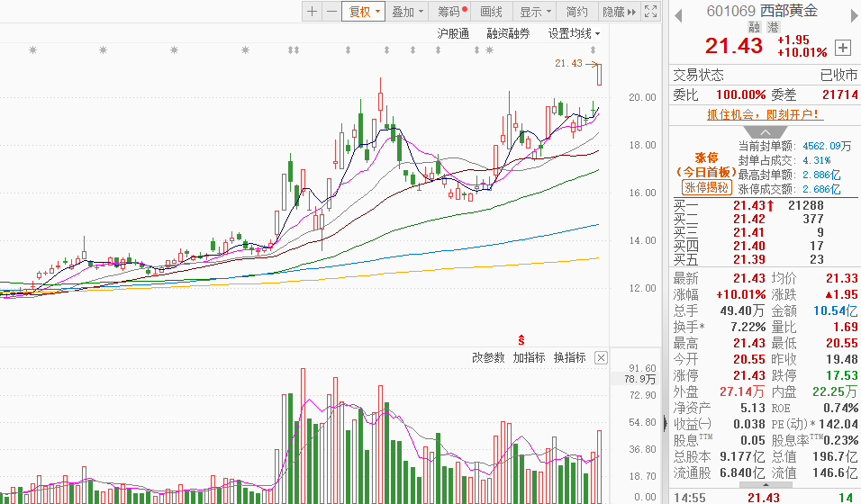Screen dimensions: 861x504
Task: Toggle the 简约 simple view mode
Action: point(576,12)
